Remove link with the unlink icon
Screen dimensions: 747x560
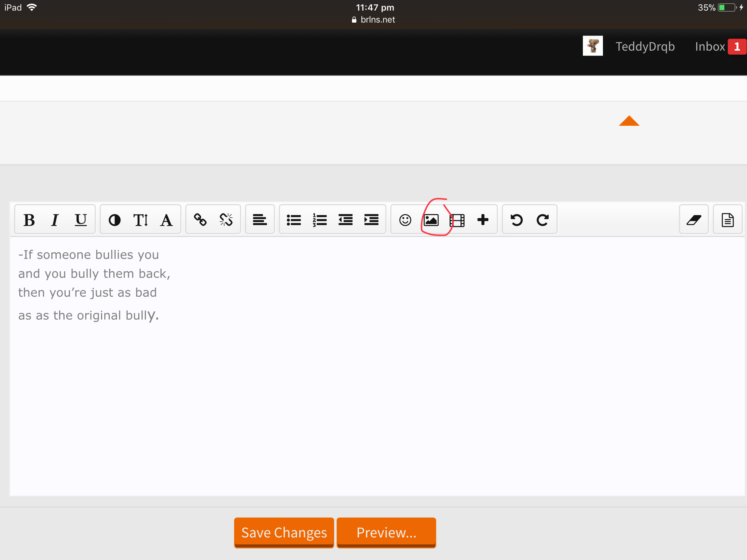point(226,220)
